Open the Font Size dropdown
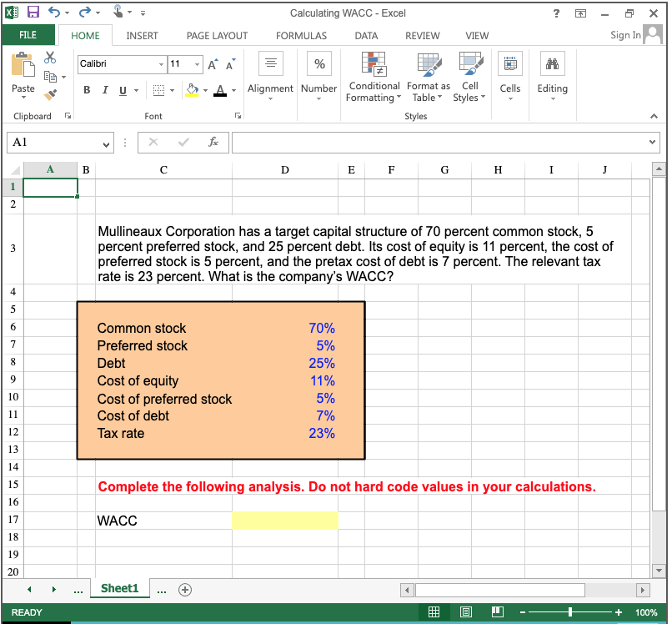The height and width of the screenshot is (624, 672). [197, 64]
